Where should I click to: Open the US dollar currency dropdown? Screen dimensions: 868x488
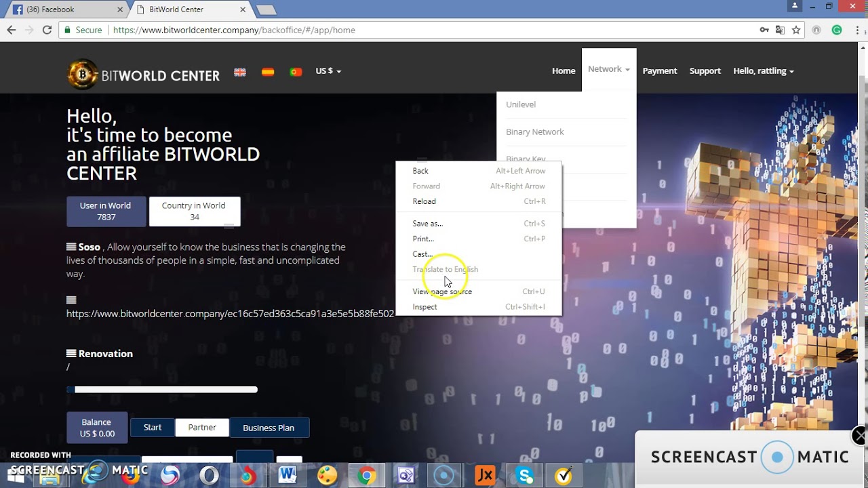click(328, 71)
